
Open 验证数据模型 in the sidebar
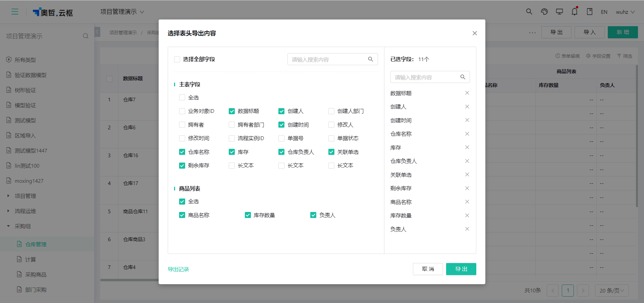coord(31,75)
